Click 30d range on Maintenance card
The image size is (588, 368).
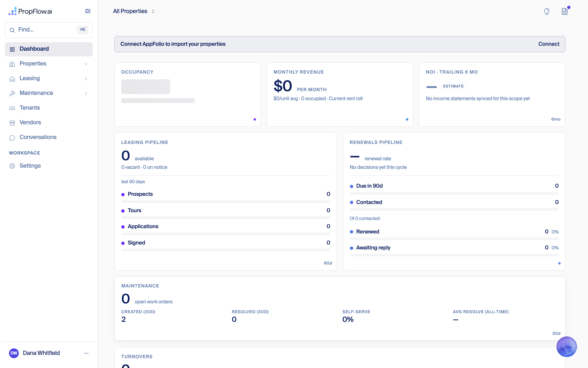pyautogui.click(x=556, y=333)
